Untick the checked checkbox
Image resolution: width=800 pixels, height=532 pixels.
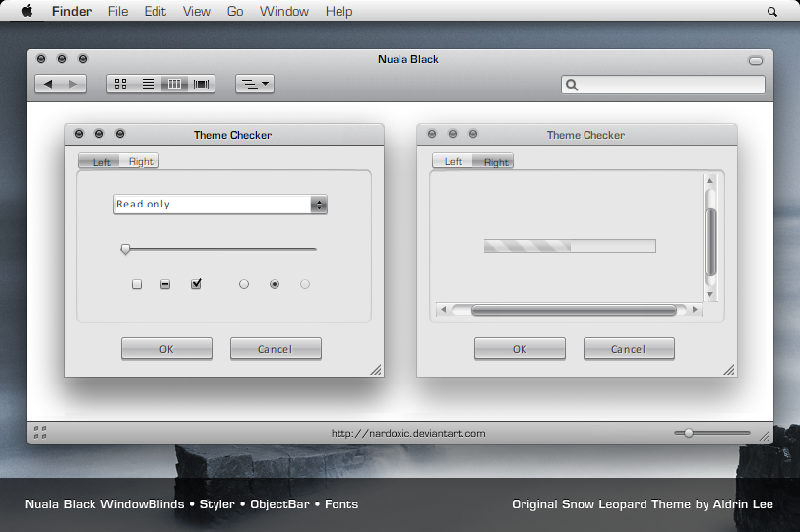[196, 283]
